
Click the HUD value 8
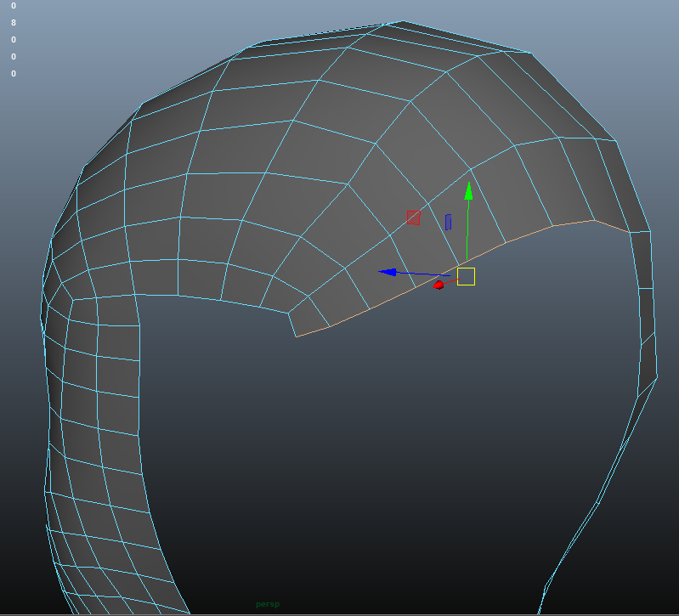[x=14, y=23]
